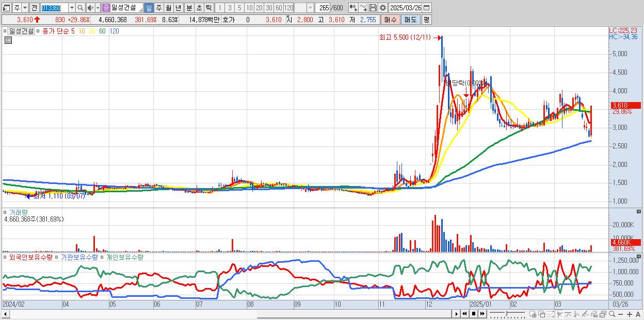Select the 20-day moving average legend
This screenshot has width=644, height=320.
pyautogui.click(x=92, y=31)
